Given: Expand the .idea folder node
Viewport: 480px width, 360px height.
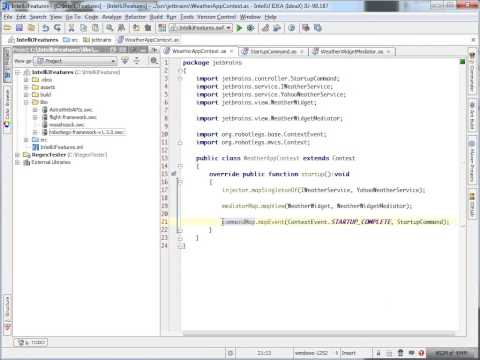Looking at the screenshot, I should tap(26, 80).
